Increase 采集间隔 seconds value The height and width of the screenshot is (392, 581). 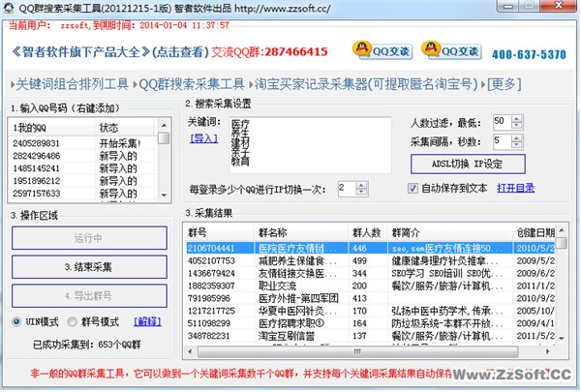[x=516, y=138]
